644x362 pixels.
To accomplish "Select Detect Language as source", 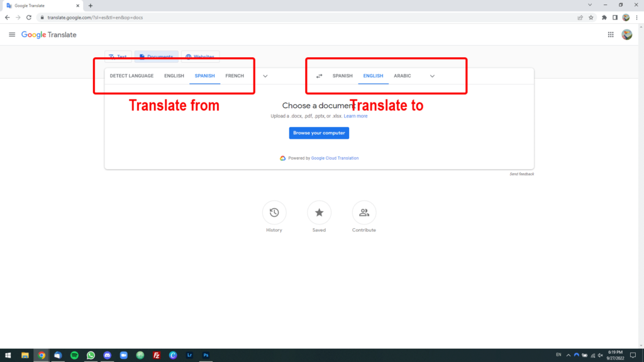I will [x=131, y=76].
